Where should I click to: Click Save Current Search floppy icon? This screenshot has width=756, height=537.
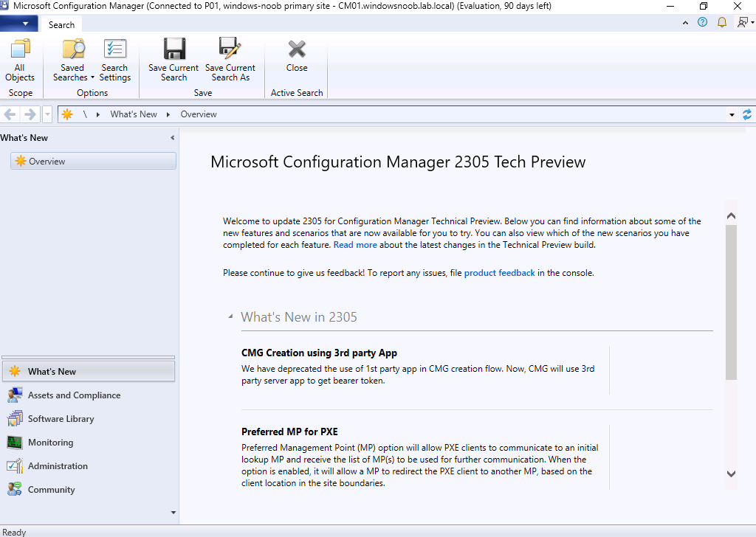(174, 49)
